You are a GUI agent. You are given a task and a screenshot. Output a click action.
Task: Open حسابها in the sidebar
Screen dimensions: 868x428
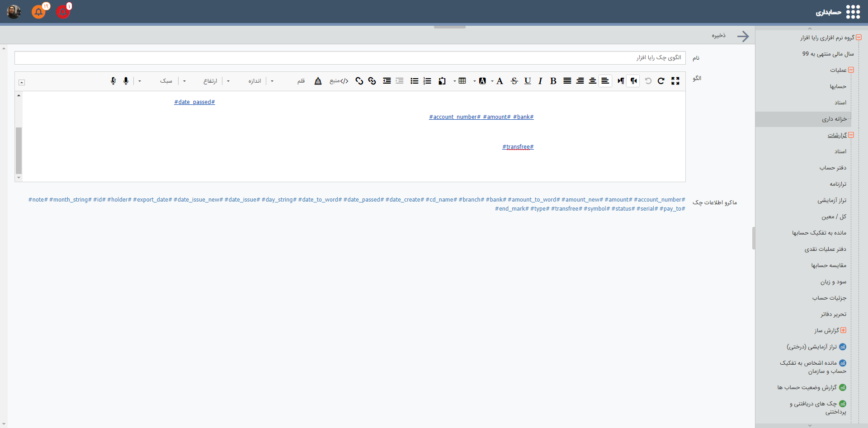click(838, 86)
